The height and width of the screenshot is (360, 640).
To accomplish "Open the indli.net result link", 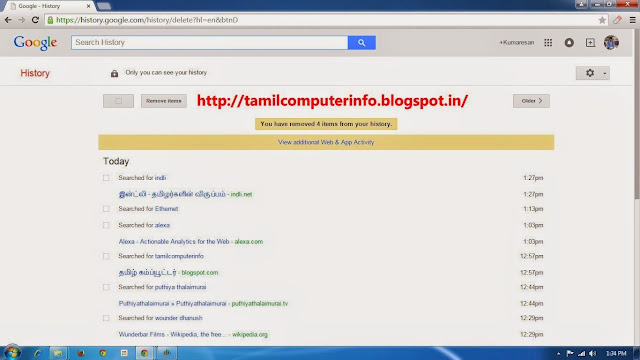I will tap(185, 194).
